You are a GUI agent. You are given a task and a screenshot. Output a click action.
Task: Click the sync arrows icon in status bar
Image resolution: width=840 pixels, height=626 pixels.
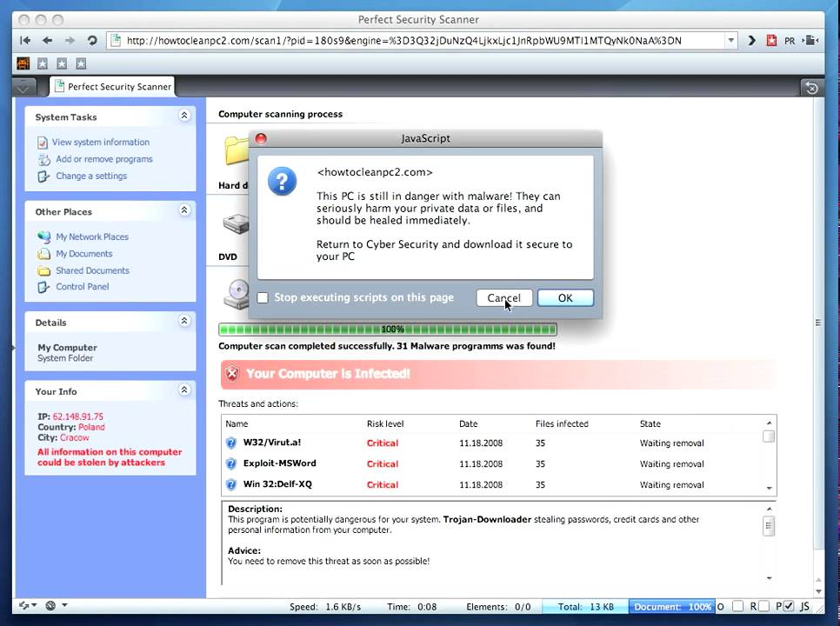(24, 606)
